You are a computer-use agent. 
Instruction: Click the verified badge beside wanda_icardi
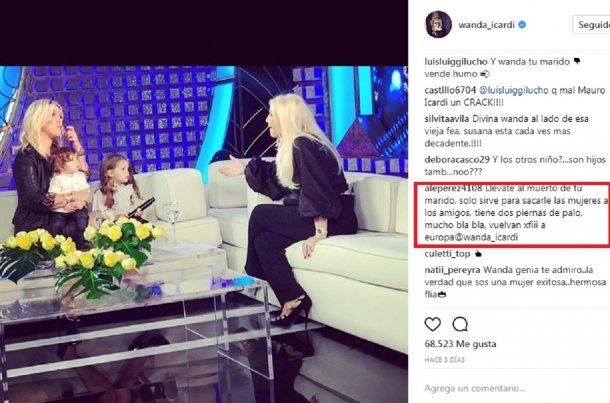(522, 25)
